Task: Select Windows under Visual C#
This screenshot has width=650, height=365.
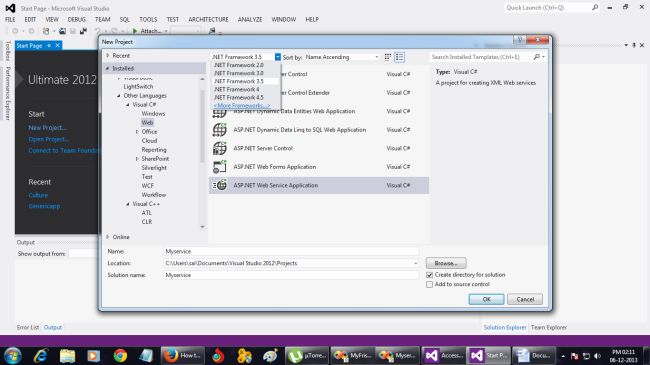Action: 153,114
